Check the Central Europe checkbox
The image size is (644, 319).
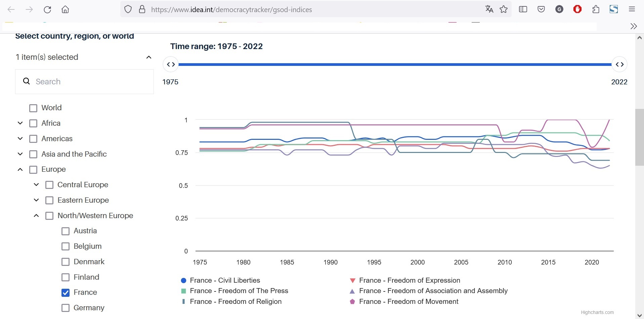[49, 185]
